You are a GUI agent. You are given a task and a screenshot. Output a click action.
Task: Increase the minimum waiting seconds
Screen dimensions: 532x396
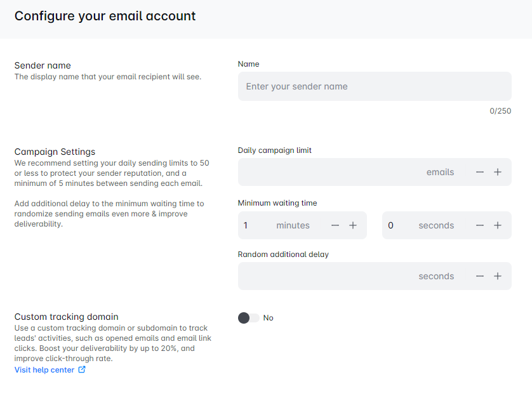click(x=498, y=225)
